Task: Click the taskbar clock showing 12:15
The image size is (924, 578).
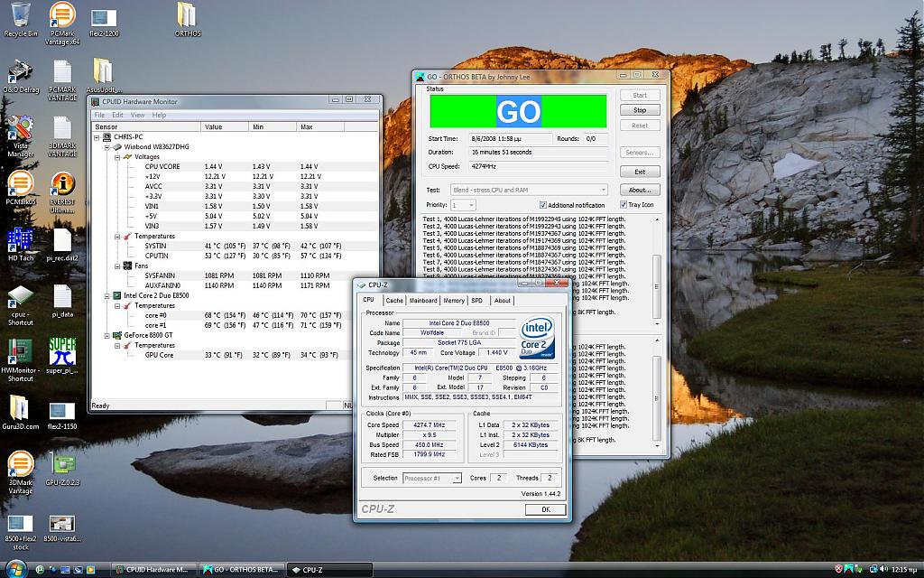Action: [904, 570]
